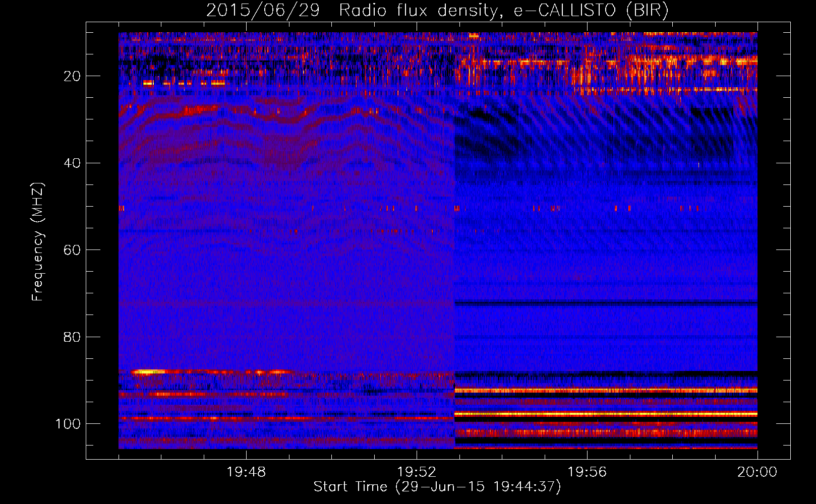
Task: Click the '80' frequency tick label
Action: click(73, 337)
